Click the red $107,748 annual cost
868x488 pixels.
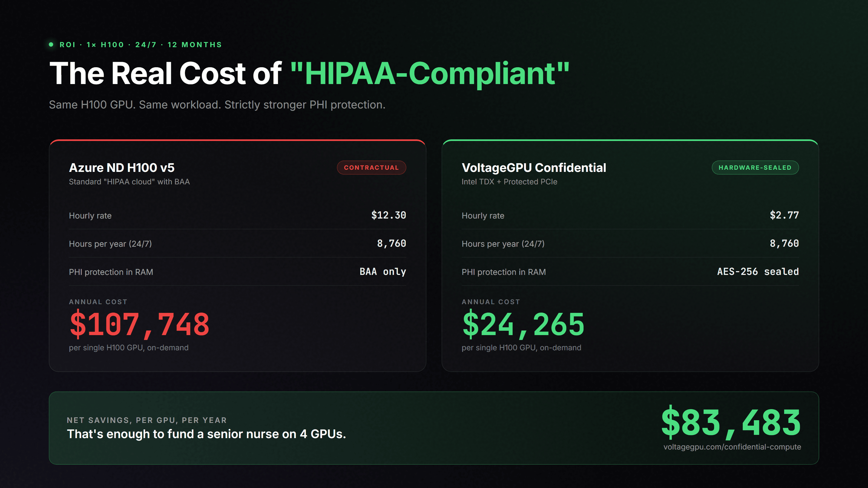pos(139,324)
